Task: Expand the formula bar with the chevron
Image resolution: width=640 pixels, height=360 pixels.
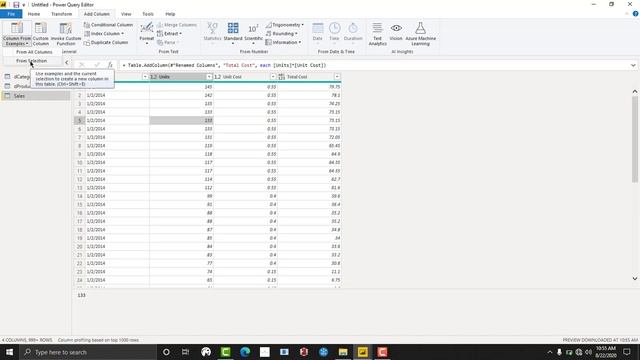Action: [633, 65]
